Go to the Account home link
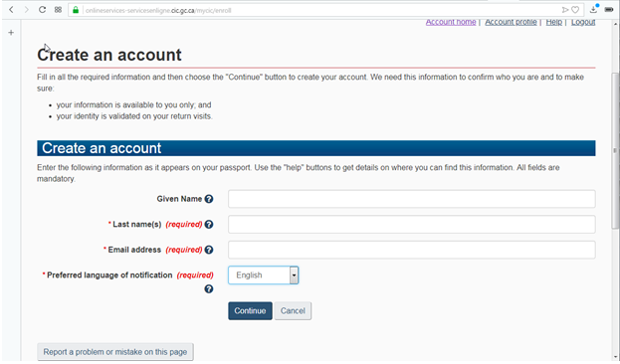 coord(451,22)
